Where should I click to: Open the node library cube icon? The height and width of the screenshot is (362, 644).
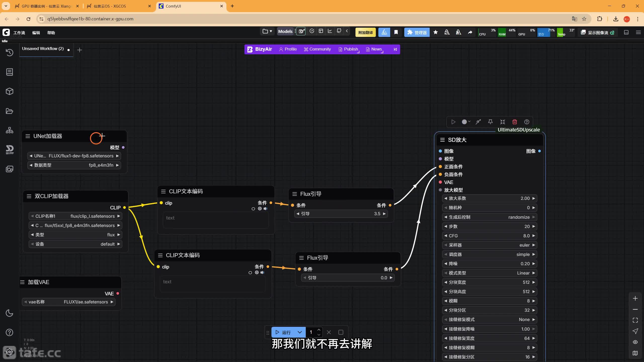pos(9,91)
